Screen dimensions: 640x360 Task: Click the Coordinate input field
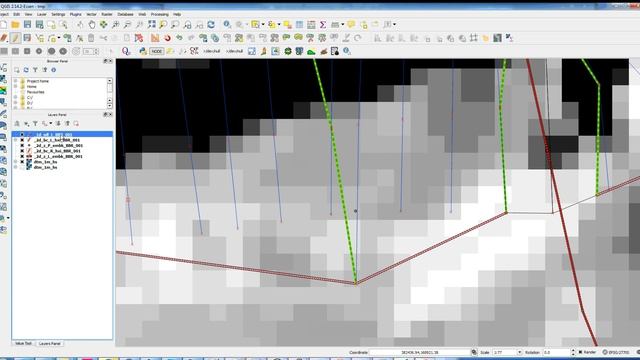(420, 352)
